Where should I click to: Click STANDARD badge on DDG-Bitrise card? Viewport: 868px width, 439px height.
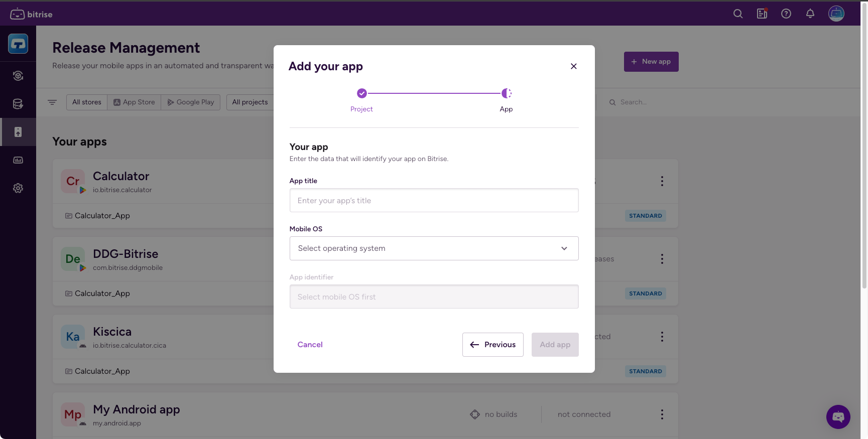tap(646, 294)
